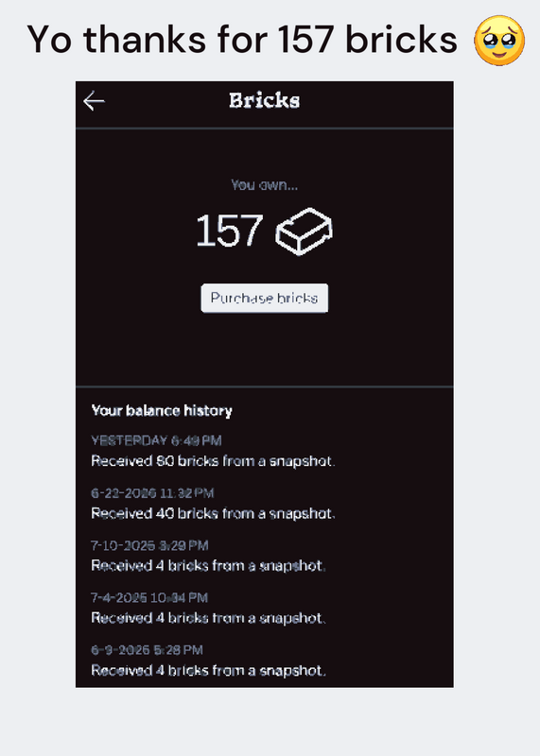Click the embedded Bricks screenshot image
540x756 pixels.
tap(265, 385)
